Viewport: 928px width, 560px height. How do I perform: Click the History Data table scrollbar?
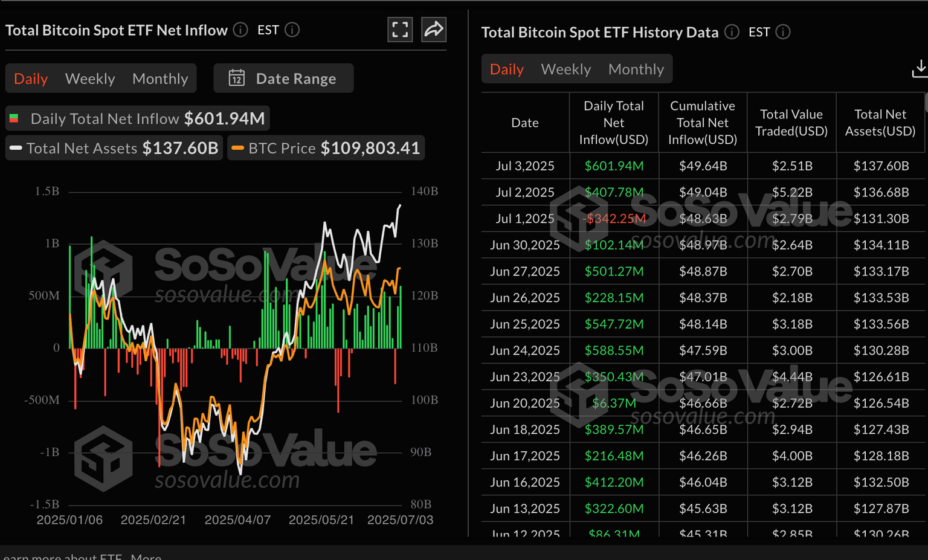click(x=926, y=103)
